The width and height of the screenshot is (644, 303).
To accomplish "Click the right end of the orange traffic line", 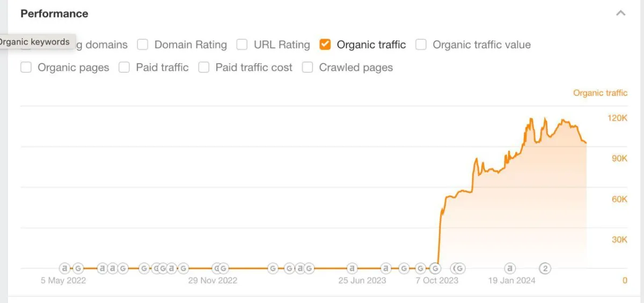I will (x=586, y=143).
